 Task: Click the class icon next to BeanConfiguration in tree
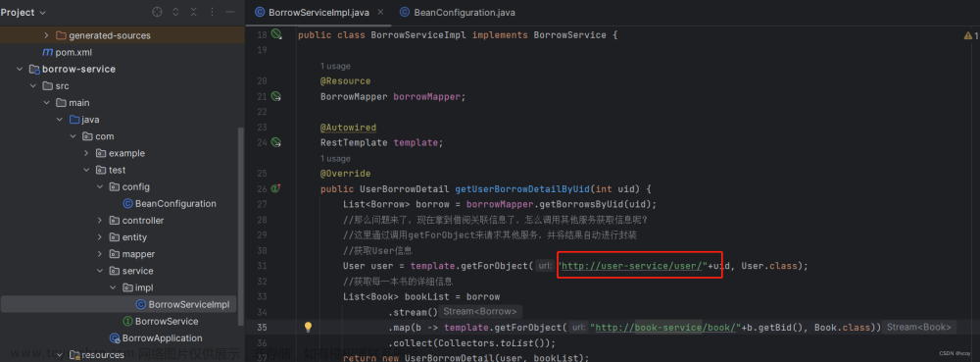click(x=127, y=203)
